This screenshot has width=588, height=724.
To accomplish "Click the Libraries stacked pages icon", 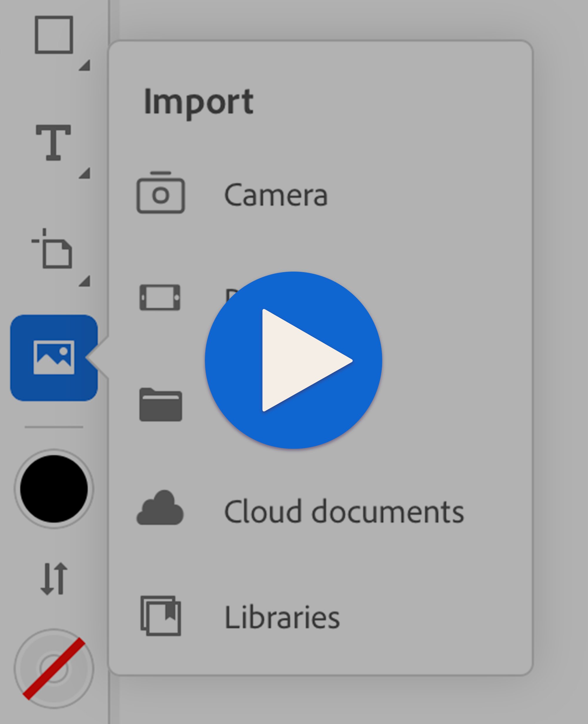I will (x=161, y=616).
